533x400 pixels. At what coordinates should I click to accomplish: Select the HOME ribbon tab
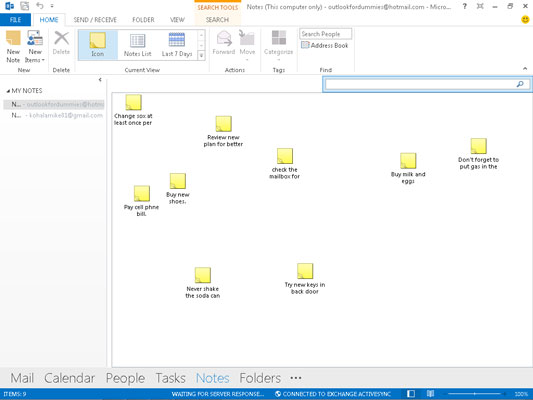[x=49, y=20]
